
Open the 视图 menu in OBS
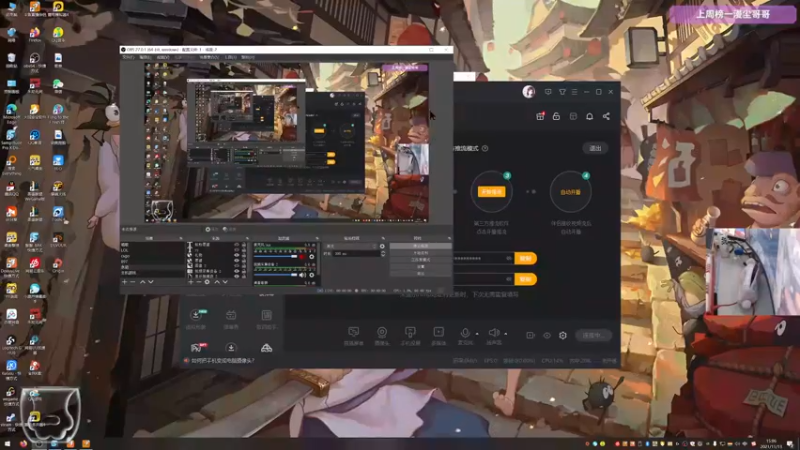pos(163,57)
